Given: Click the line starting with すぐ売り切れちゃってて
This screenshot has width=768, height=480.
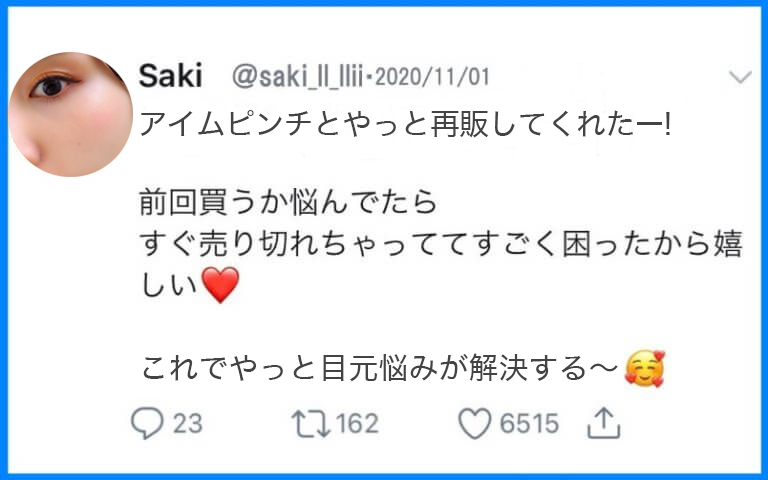Looking at the screenshot, I should click(440, 248).
